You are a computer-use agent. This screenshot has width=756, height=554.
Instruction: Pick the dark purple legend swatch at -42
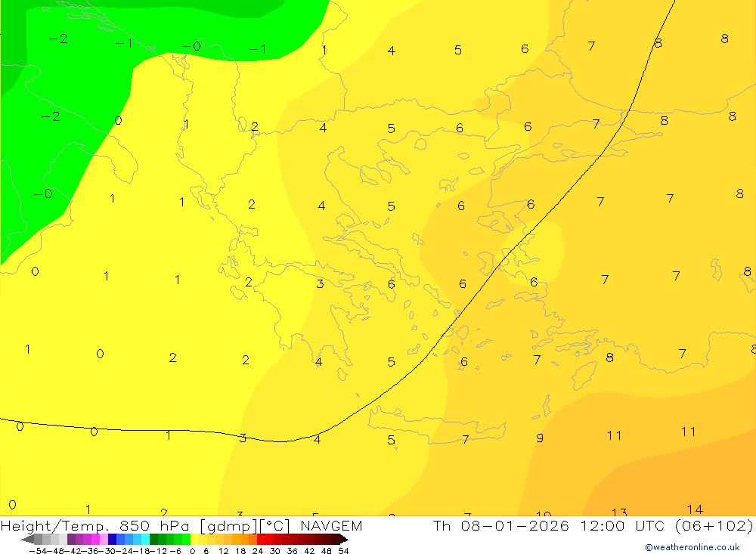tap(71, 540)
